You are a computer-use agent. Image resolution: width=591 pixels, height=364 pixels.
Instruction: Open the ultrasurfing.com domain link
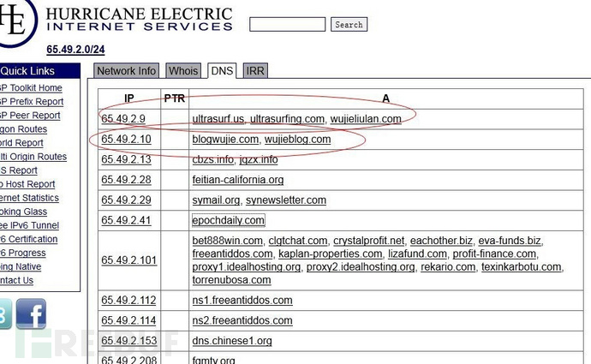click(287, 119)
